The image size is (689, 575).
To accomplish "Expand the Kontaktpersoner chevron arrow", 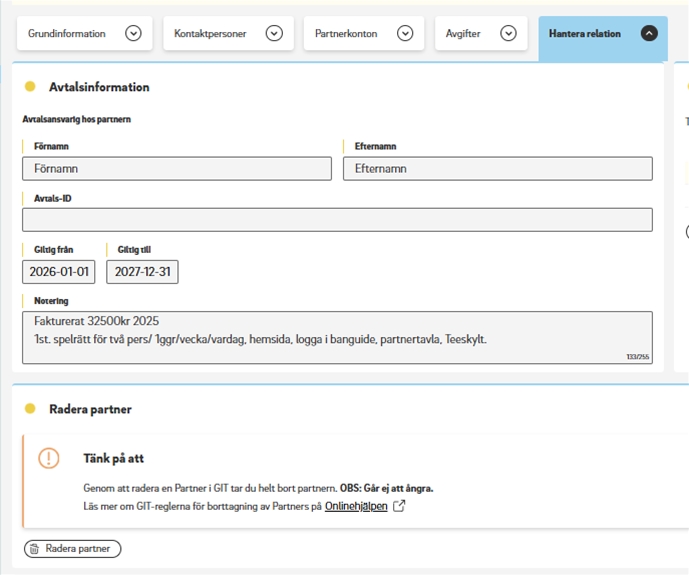I will (x=274, y=34).
